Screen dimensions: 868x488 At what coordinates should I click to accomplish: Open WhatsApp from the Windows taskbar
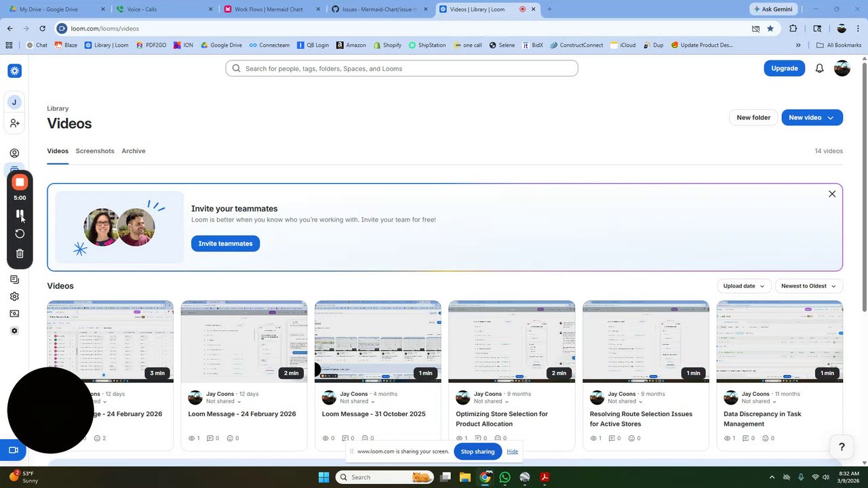(505, 477)
